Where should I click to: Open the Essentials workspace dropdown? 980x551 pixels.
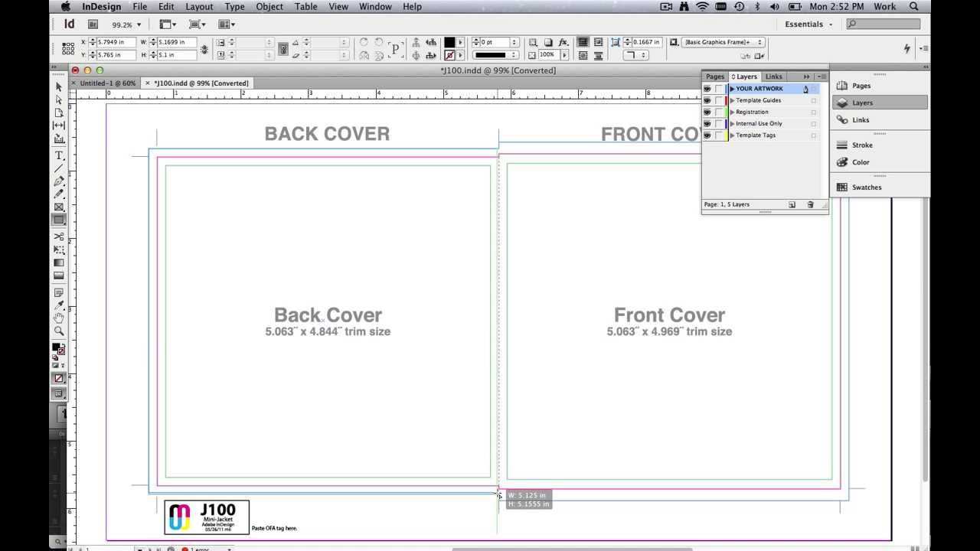pyautogui.click(x=808, y=24)
